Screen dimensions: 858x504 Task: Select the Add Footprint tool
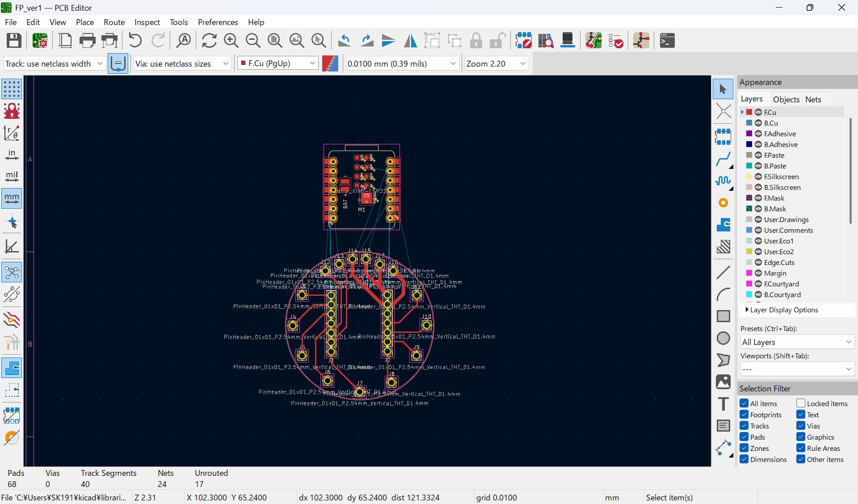723,136
